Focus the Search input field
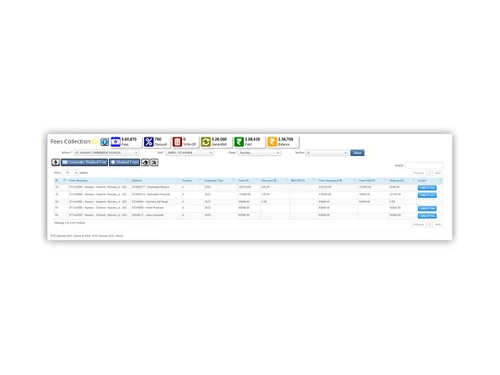 click(424, 165)
